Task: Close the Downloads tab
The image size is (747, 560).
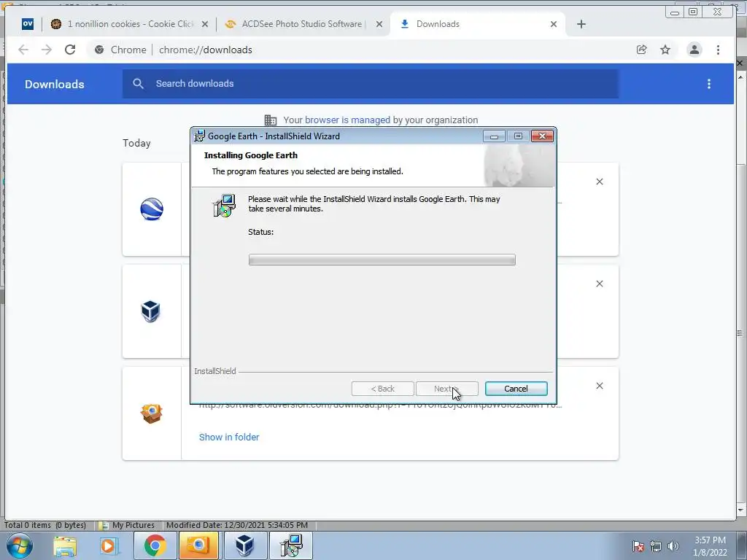Action: pyautogui.click(x=554, y=24)
